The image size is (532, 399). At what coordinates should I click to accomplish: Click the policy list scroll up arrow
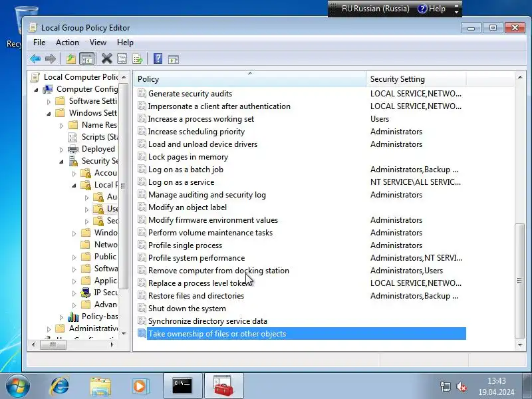(x=520, y=77)
